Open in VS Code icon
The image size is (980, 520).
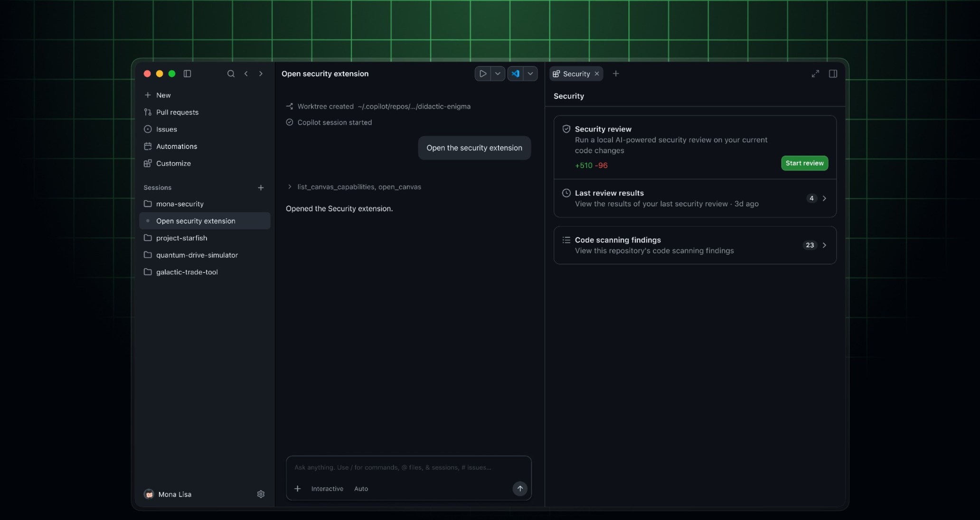coord(515,74)
